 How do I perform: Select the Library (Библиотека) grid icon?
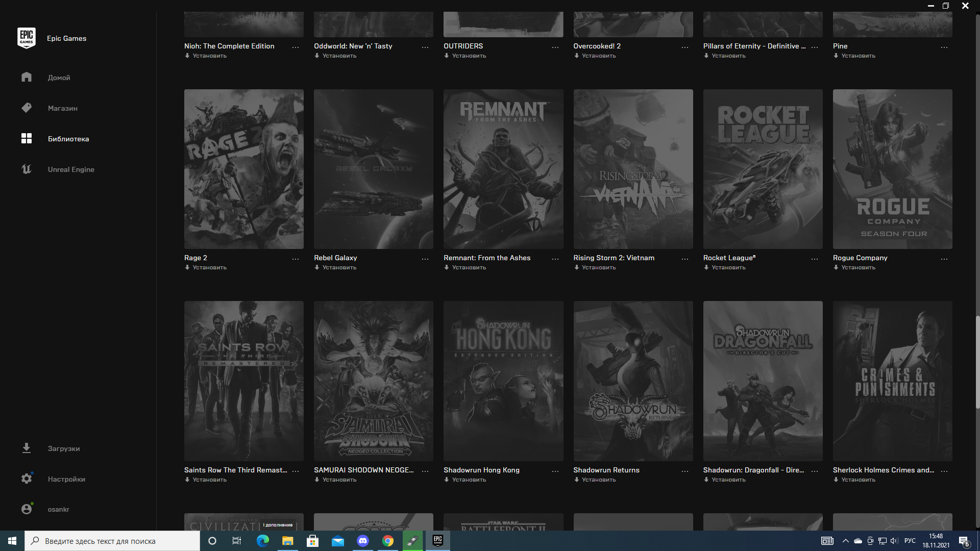point(27,138)
